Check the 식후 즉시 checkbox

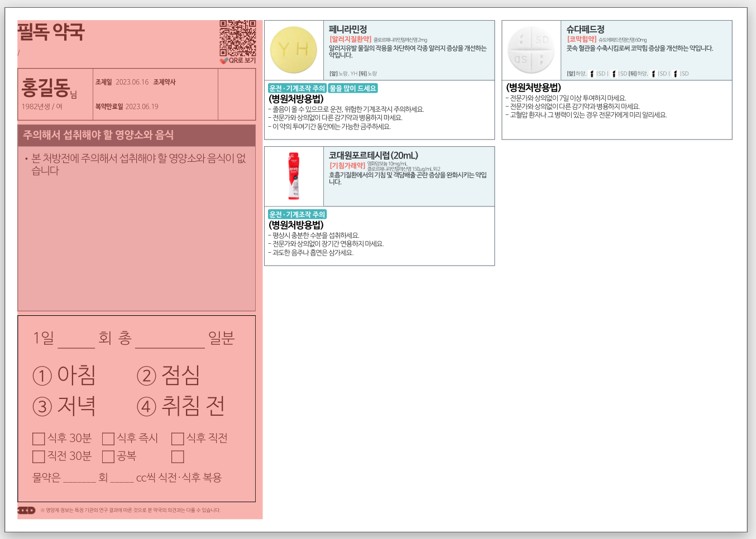[108, 439]
